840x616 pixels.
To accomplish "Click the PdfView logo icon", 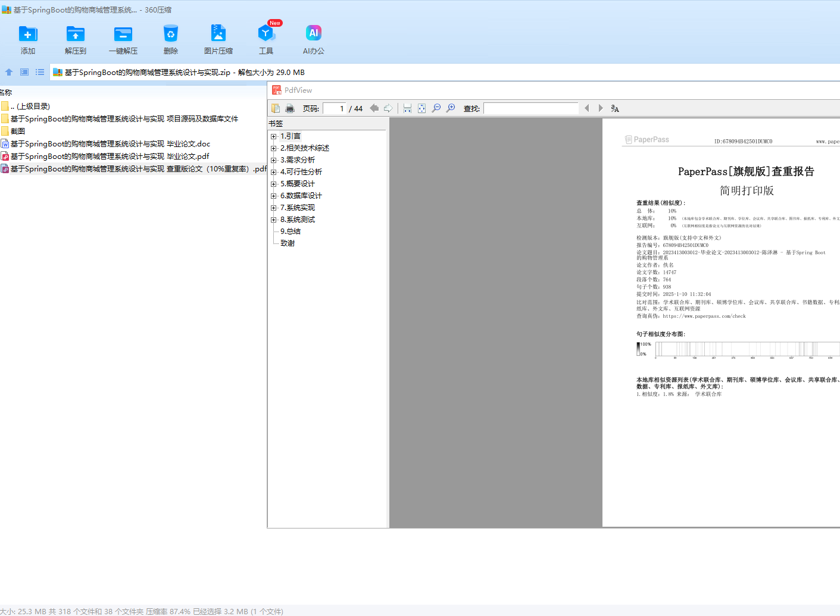I will pyautogui.click(x=277, y=90).
